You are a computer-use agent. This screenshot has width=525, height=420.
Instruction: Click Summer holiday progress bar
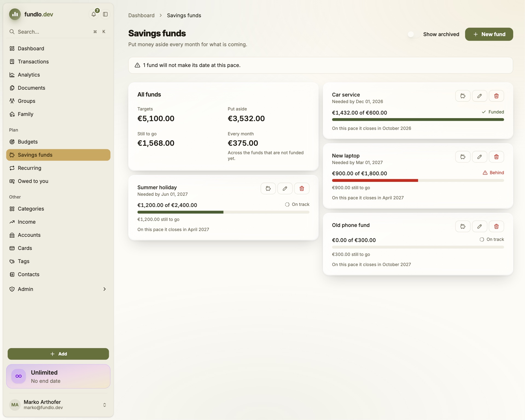[x=223, y=212]
